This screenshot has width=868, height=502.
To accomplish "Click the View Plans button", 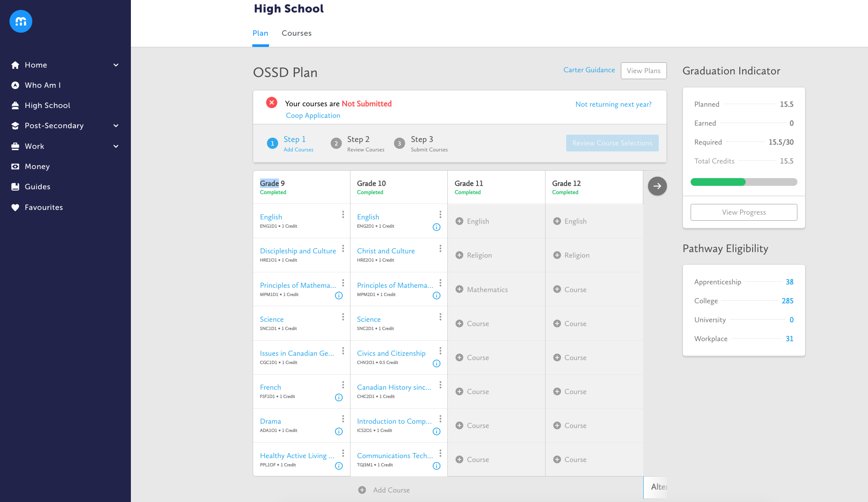I will click(x=643, y=71).
